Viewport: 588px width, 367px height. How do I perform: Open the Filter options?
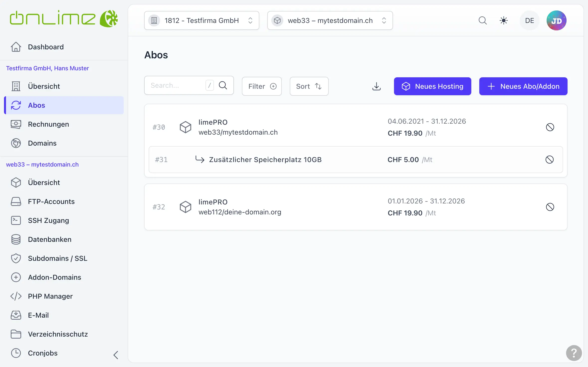[x=262, y=86]
